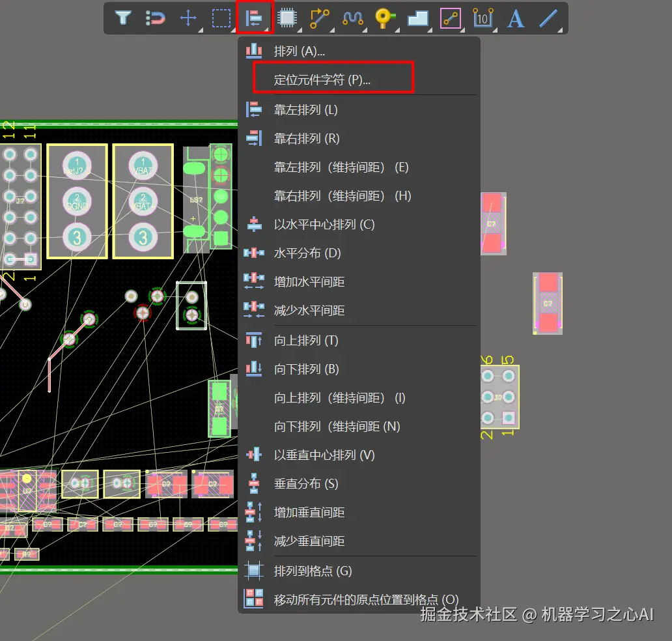Viewport: 672px width, 641px height.
Task: Activate the teardrop tool with yellow pin icon
Action: click(385, 18)
